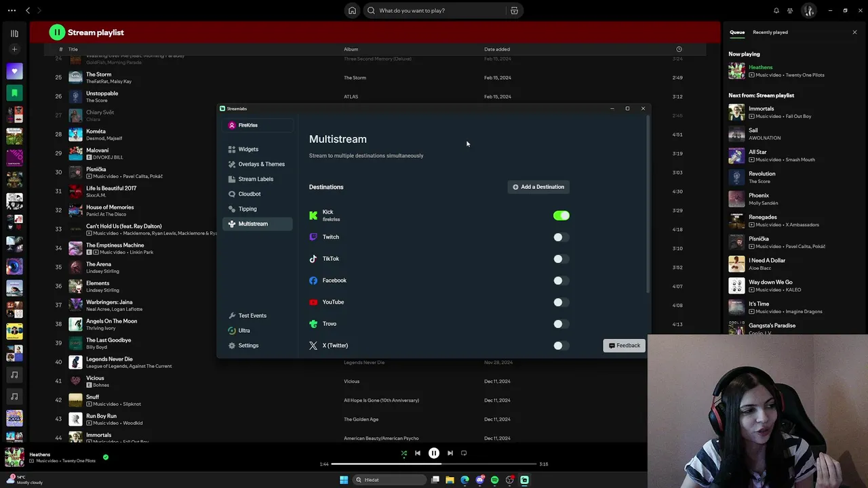
Task: Open Spotify notifications bell
Action: tap(776, 10)
